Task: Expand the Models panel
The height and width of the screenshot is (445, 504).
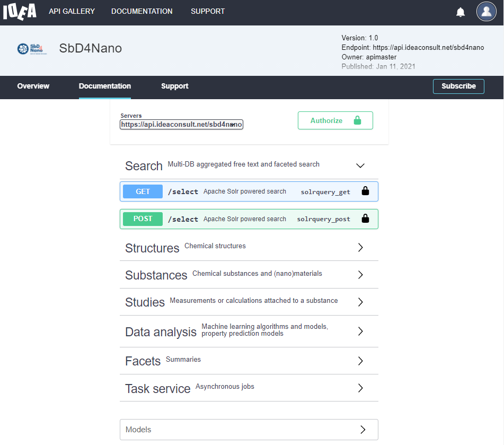Action: pos(362,430)
